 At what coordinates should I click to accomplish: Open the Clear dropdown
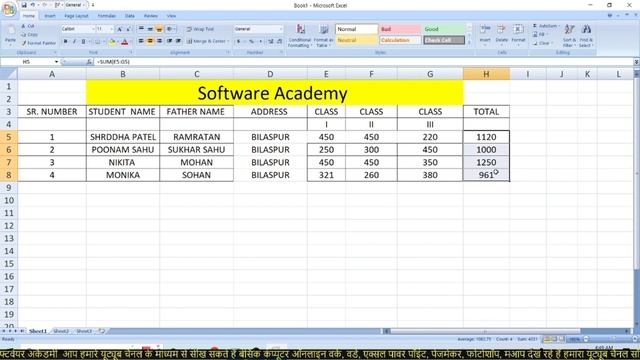[542, 43]
